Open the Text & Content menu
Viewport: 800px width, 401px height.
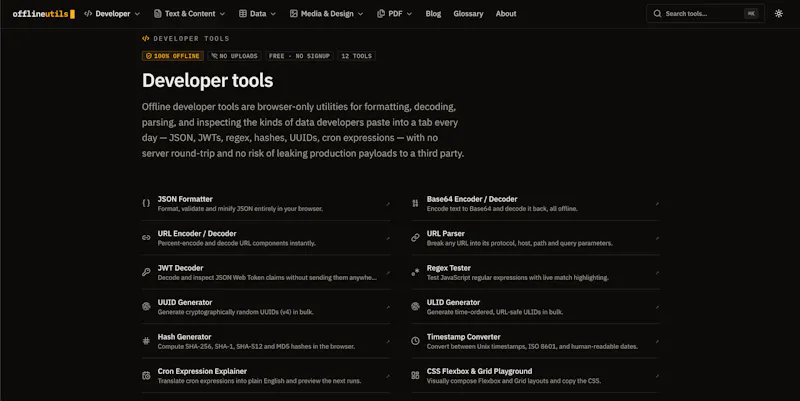click(189, 14)
